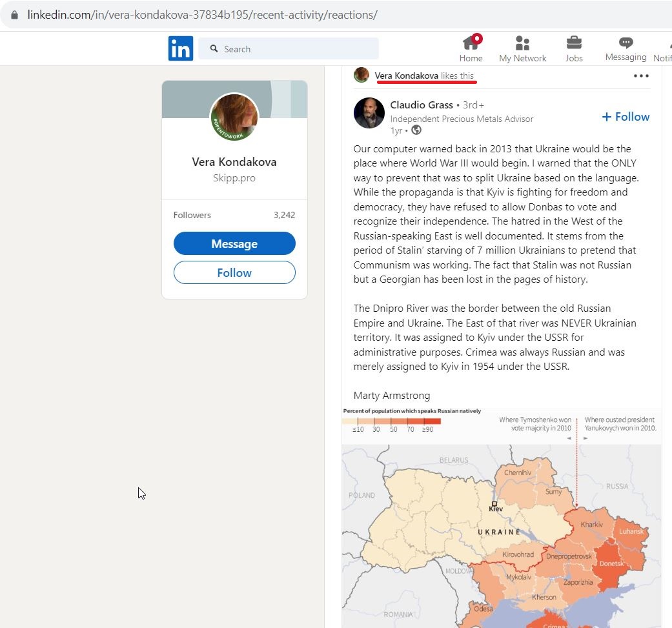Click Vera Kondakova's large profile picture

pyautogui.click(x=234, y=117)
